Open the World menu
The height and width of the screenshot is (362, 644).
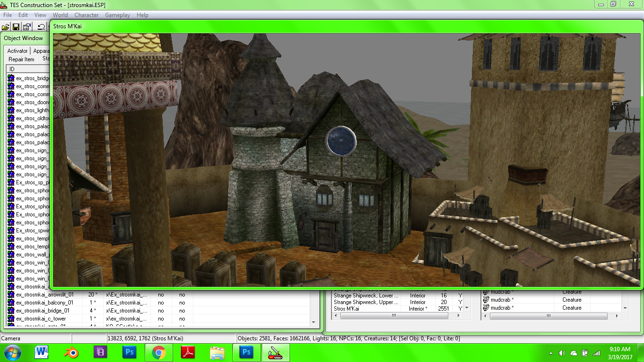pos(60,15)
